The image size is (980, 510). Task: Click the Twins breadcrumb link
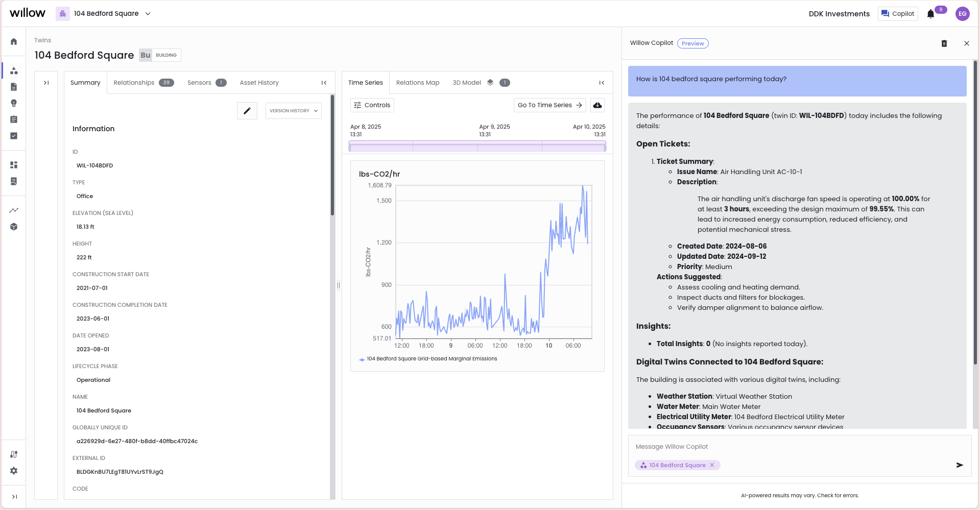coord(43,40)
